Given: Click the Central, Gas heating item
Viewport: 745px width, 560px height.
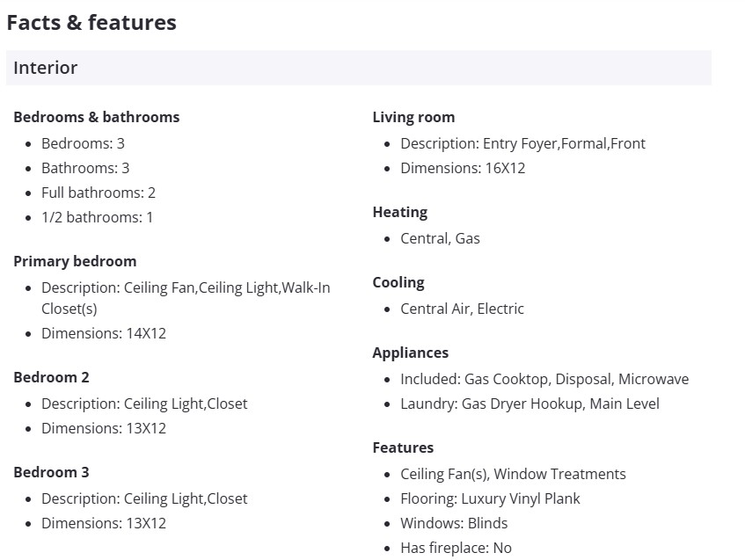Looking at the screenshot, I should [x=440, y=238].
